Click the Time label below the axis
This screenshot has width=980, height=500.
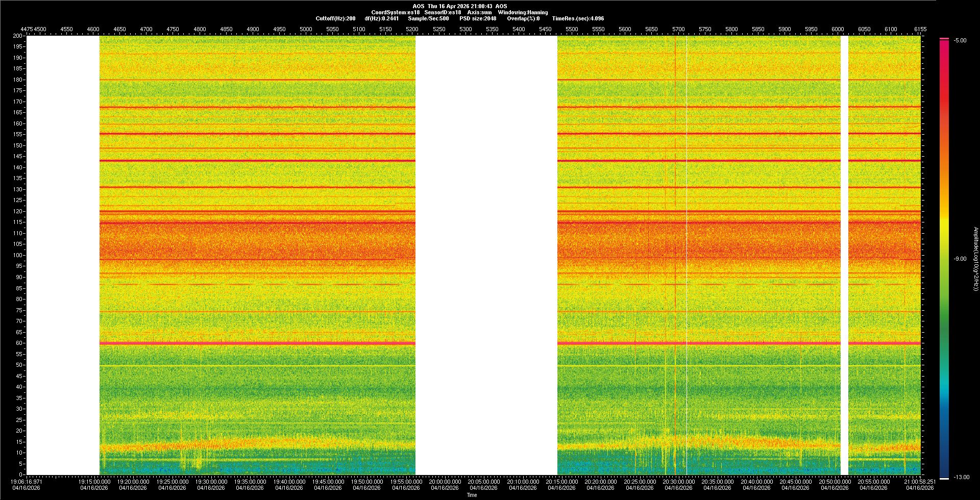coord(472,495)
